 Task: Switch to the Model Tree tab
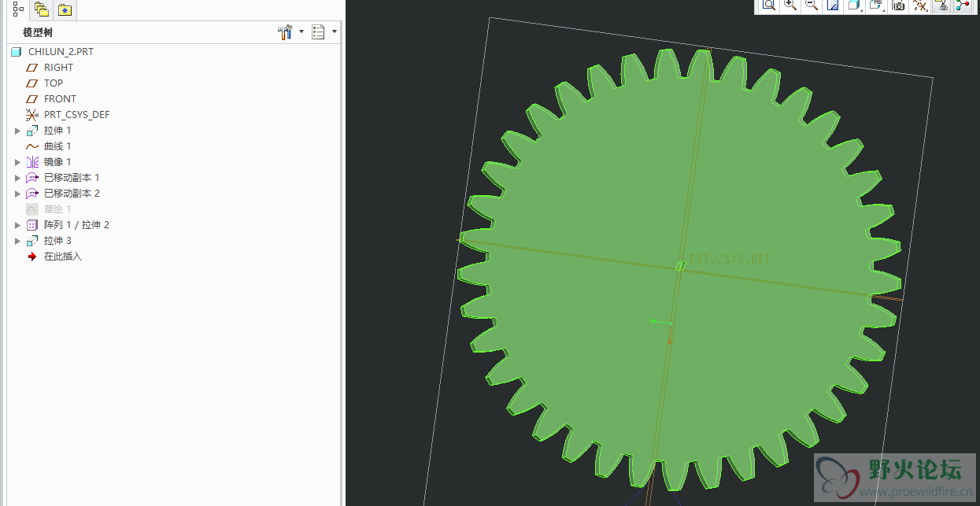click(19, 10)
